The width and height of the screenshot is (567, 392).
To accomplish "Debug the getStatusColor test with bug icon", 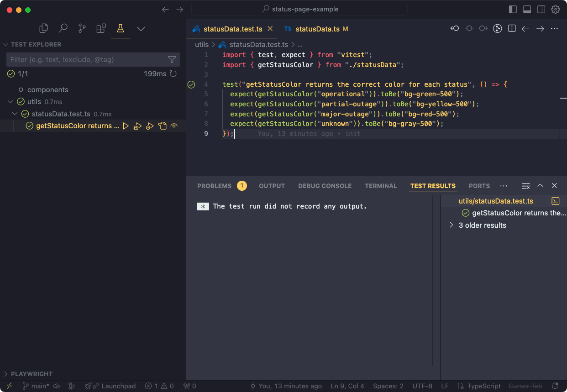I will [x=137, y=125].
